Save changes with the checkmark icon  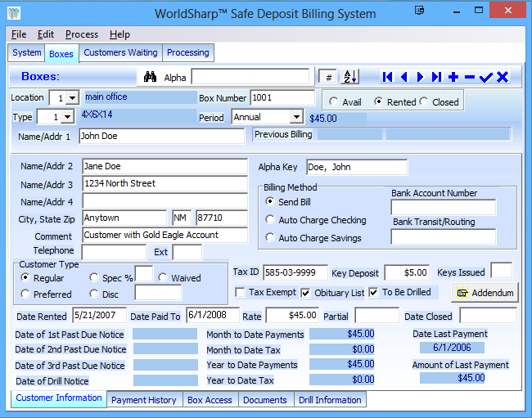point(486,77)
